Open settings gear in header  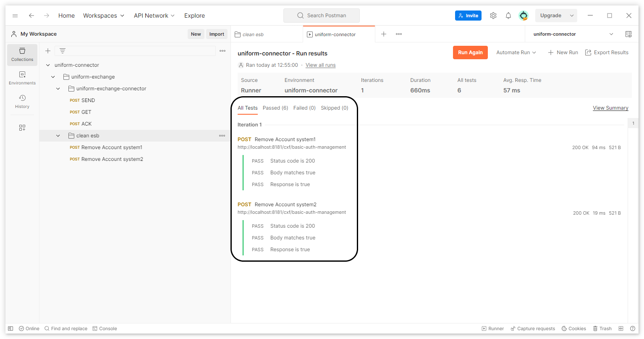[x=493, y=16]
